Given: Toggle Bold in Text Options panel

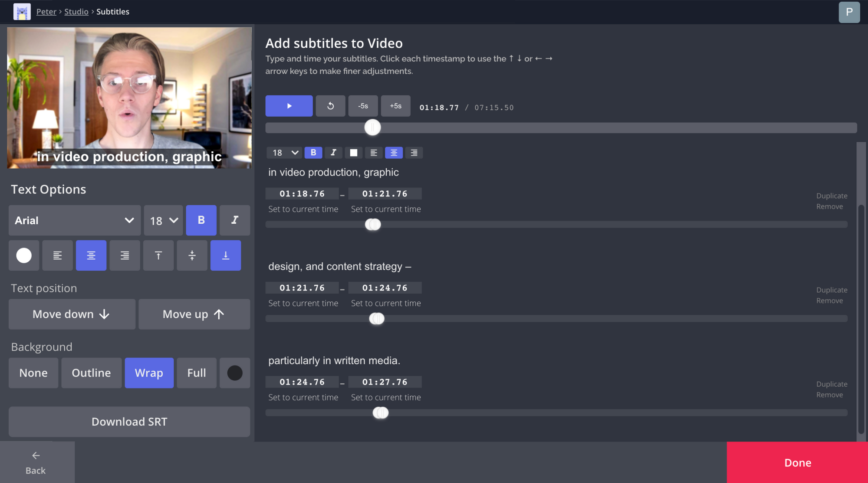Looking at the screenshot, I should [201, 220].
